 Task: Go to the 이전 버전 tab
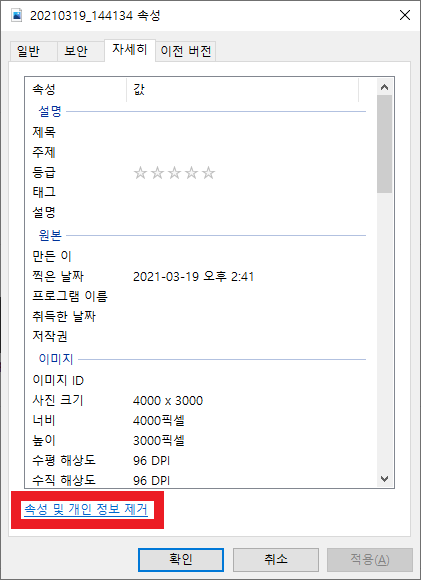(x=186, y=51)
